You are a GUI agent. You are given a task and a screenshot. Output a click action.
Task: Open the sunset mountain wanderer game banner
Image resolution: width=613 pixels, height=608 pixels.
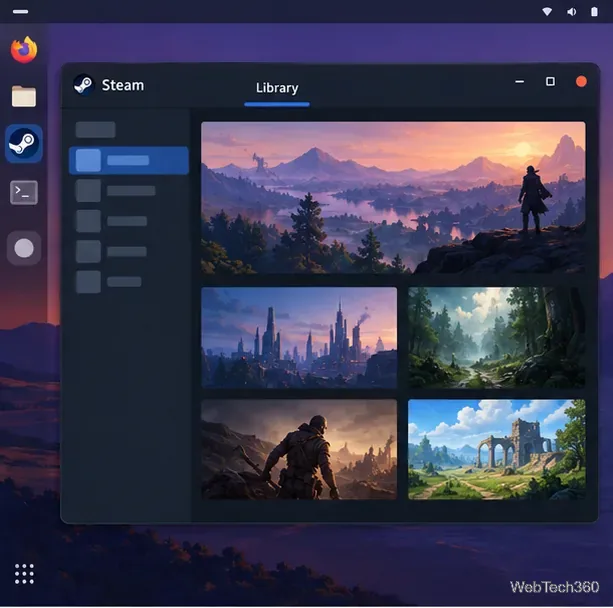[393, 198]
